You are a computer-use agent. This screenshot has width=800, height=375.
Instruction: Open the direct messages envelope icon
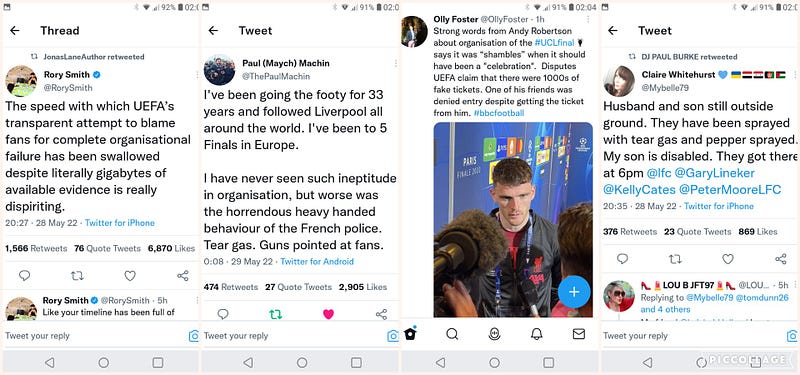[579, 334]
